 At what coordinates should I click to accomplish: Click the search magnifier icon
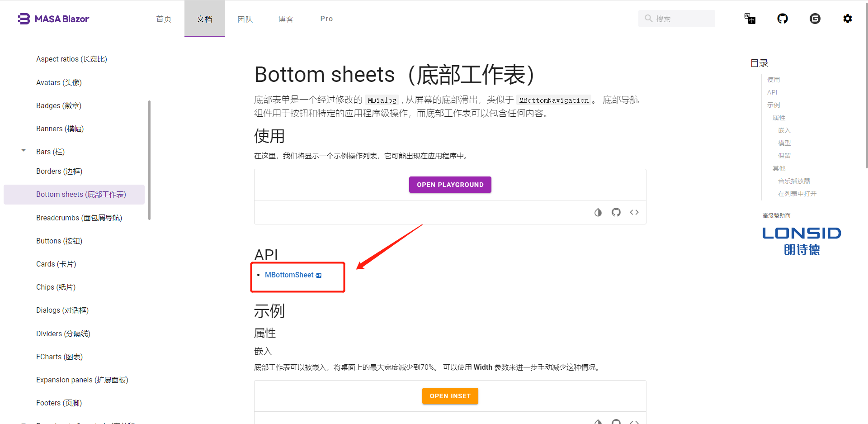tap(649, 19)
